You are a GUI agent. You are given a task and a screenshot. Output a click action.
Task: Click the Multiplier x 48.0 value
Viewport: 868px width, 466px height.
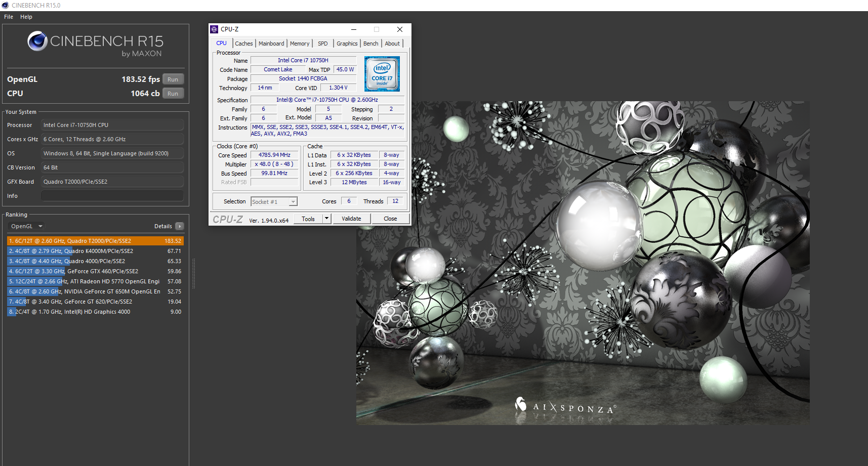click(x=274, y=164)
